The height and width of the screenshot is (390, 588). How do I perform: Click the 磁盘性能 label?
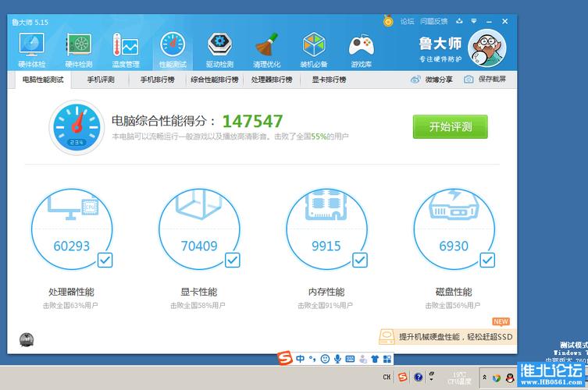click(454, 292)
